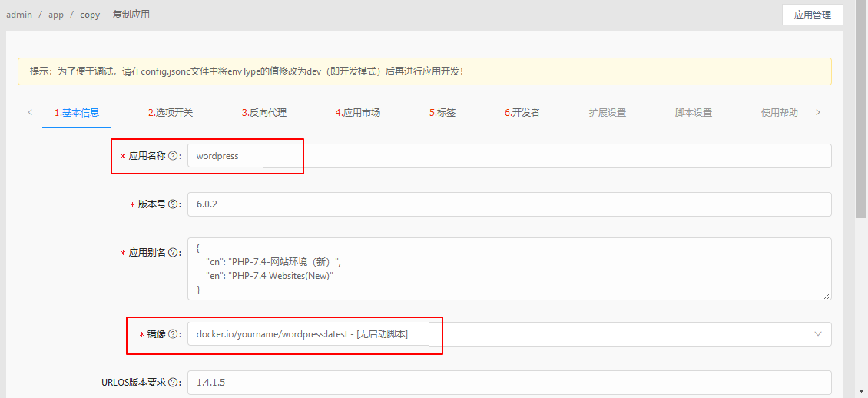The width and height of the screenshot is (868, 398).
Task: Click inside the 应用别名 JSON textarea
Action: click(x=509, y=268)
